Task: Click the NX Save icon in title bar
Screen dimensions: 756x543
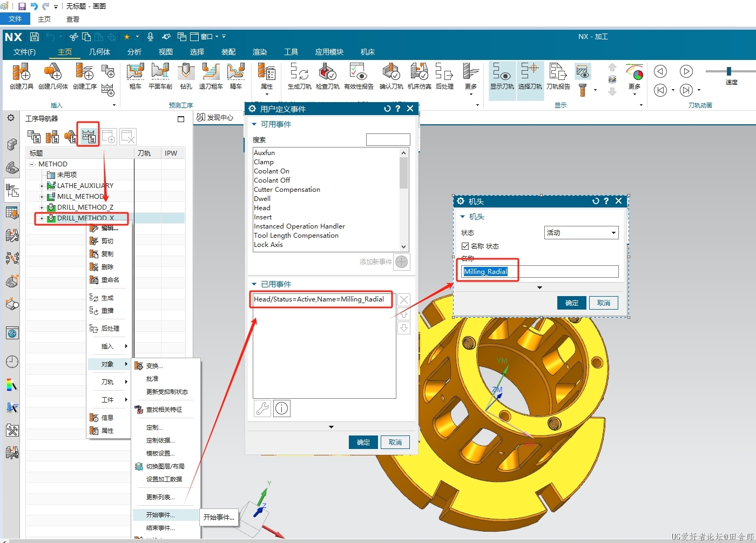Action: (x=35, y=37)
